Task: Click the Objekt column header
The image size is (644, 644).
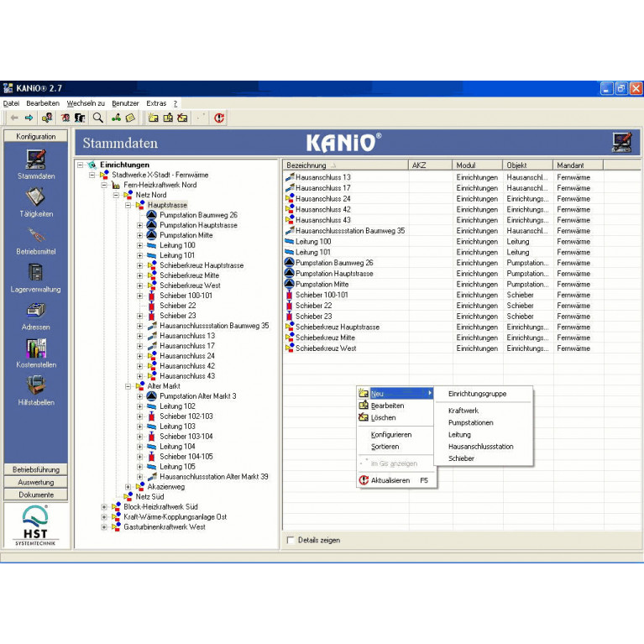Action: 528,165
